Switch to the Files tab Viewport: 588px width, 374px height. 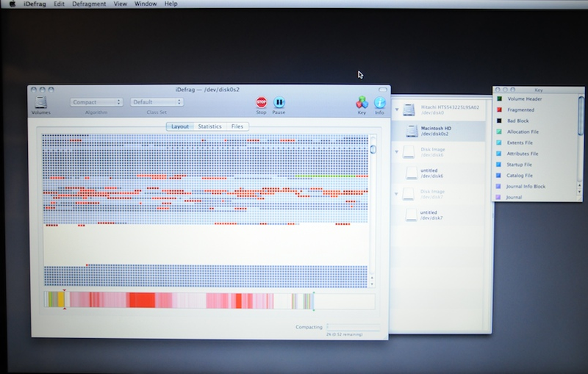point(237,126)
